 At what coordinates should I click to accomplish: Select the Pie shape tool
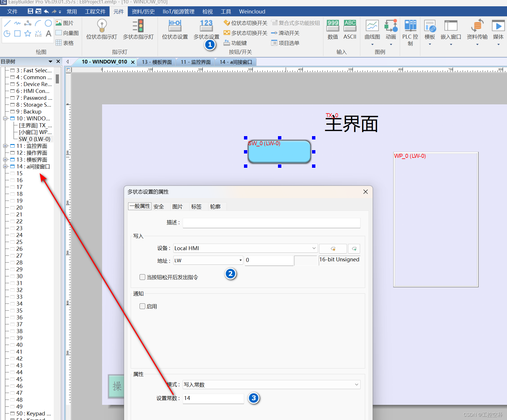[x=7, y=33]
